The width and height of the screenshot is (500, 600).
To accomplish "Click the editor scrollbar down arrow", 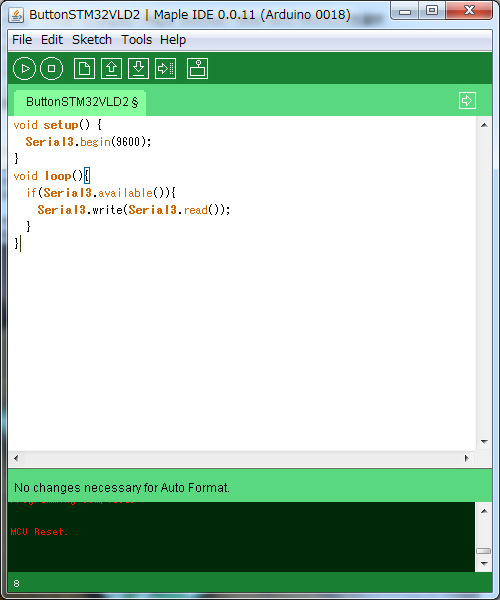I will (x=484, y=442).
